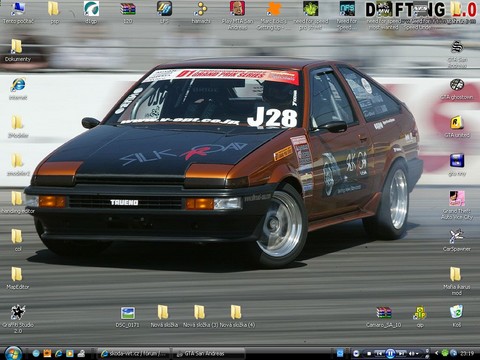
Task: Stop playback in the taskbar media player
Action: coord(369,353)
